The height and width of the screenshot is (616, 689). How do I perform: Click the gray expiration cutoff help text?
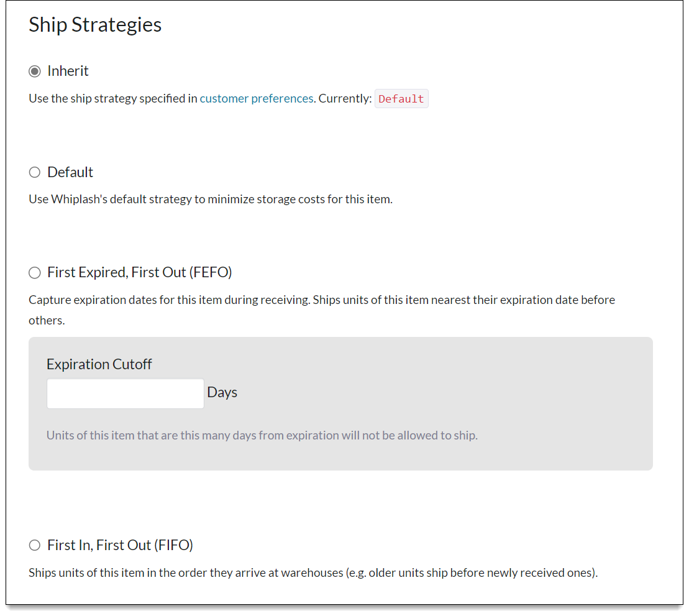point(262,435)
